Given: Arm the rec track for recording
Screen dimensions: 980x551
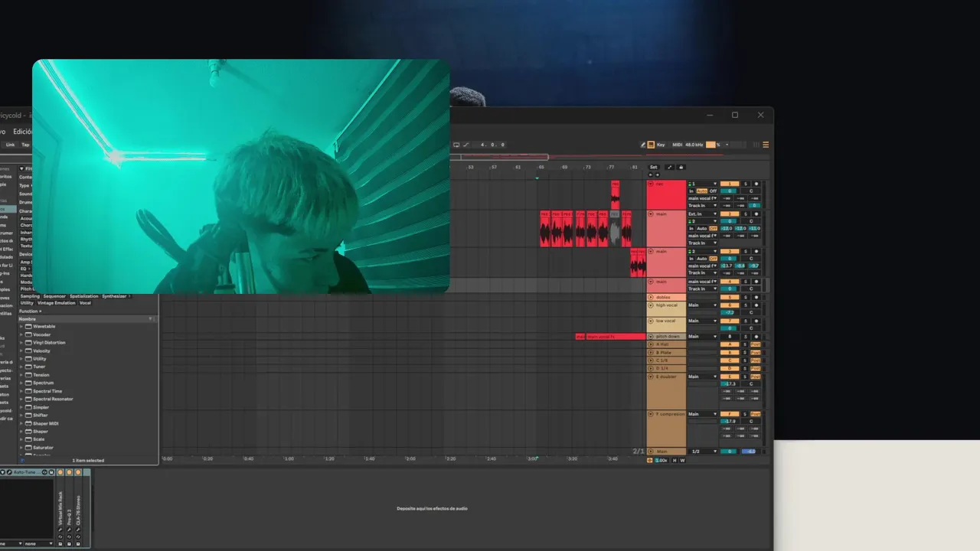Looking at the screenshot, I should pos(756,184).
